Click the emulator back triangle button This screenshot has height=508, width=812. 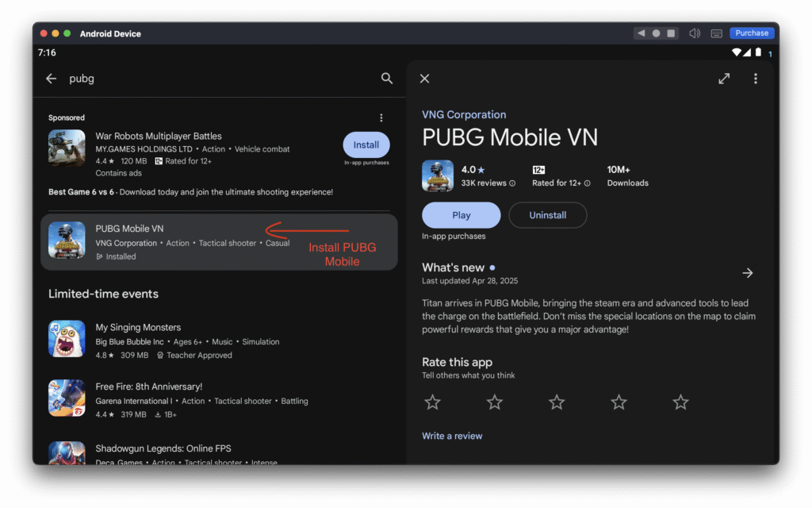pyautogui.click(x=641, y=33)
